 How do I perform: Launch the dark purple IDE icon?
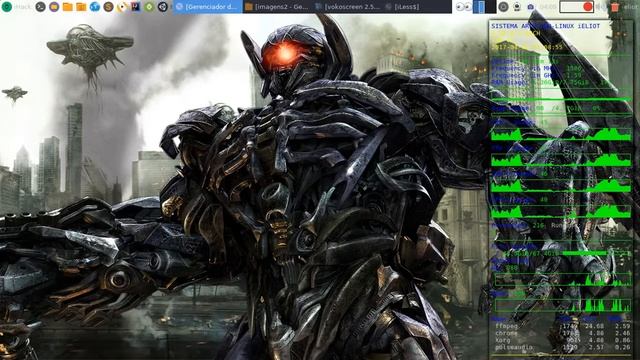(x=136, y=7)
